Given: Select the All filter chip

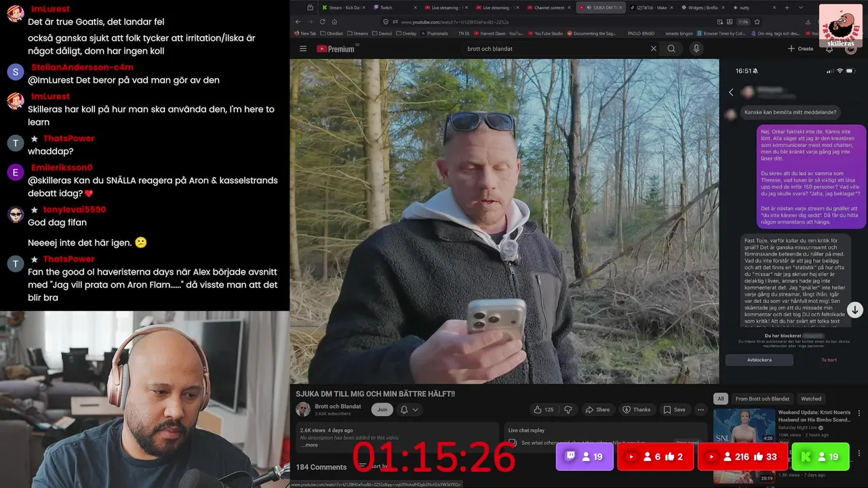Looking at the screenshot, I should point(721,399).
